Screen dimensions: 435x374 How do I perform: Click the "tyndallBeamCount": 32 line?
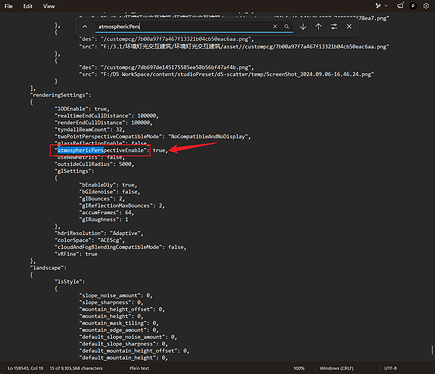click(90, 129)
